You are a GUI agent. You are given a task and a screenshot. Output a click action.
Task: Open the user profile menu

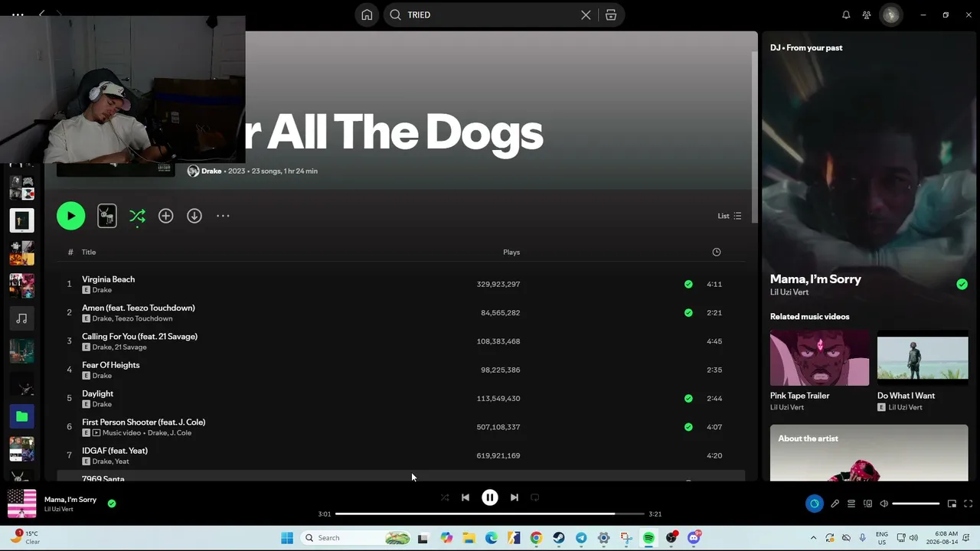[890, 15]
